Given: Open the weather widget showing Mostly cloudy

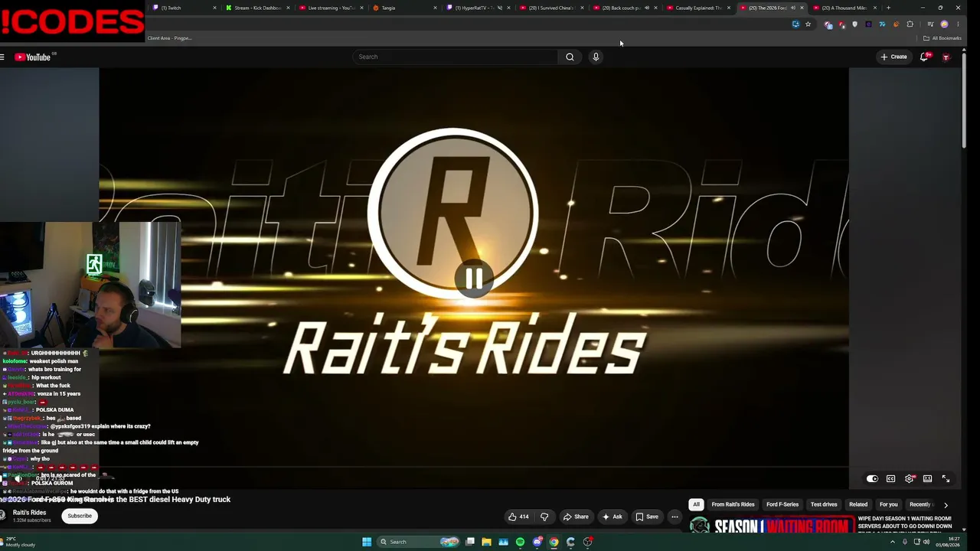Looking at the screenshot, I should click(18, 542).
